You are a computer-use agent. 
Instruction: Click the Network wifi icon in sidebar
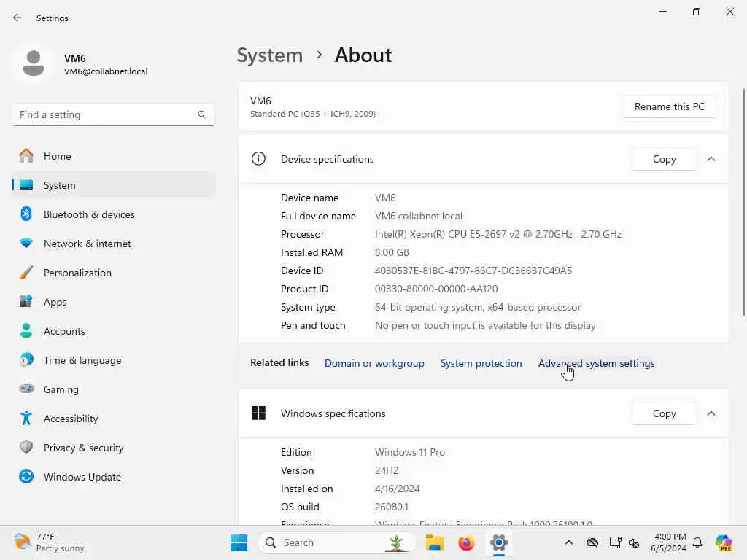coord(26,244)
